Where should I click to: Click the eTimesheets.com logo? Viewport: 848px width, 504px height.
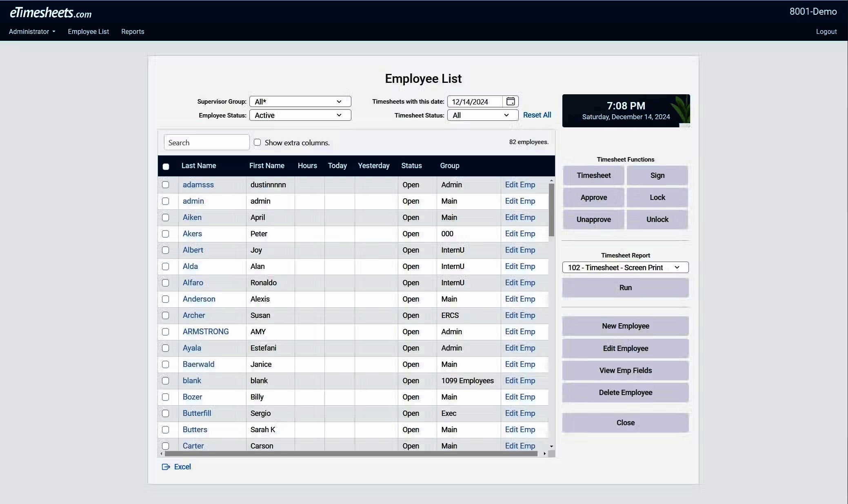[51, 12]
